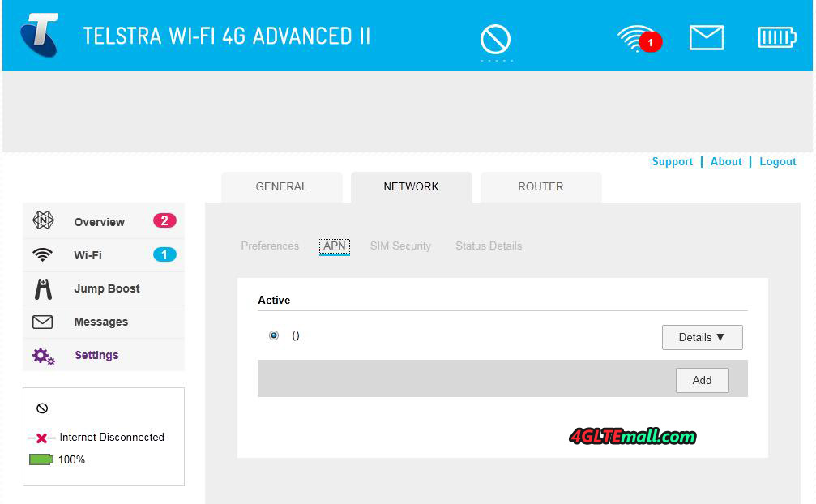Click the Telstra logo icon

[40, 36]
